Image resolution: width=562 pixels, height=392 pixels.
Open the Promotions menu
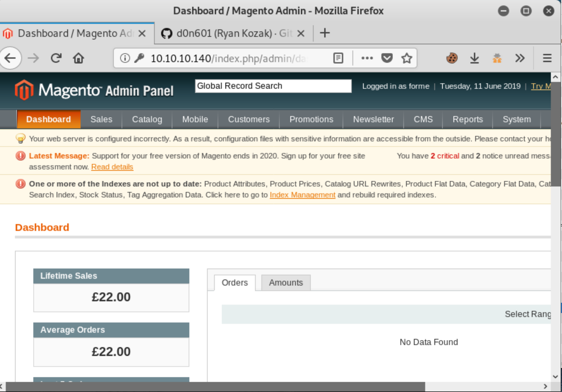click(x=311, y=119)
